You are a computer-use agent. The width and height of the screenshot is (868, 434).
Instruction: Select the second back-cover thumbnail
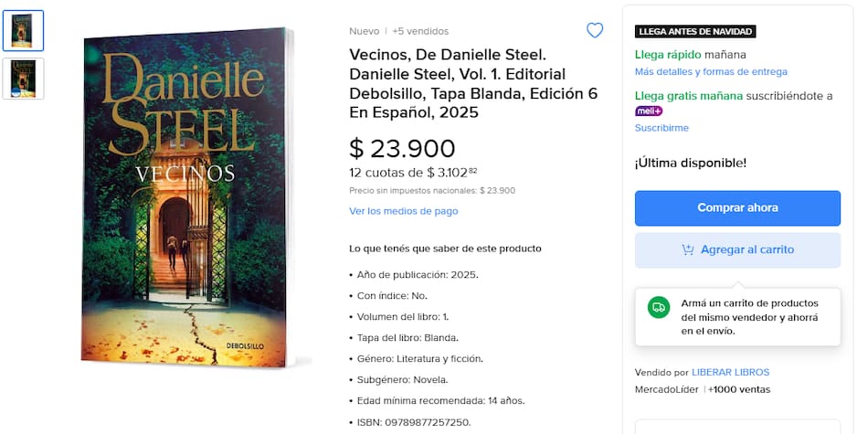tap(23, 79)
